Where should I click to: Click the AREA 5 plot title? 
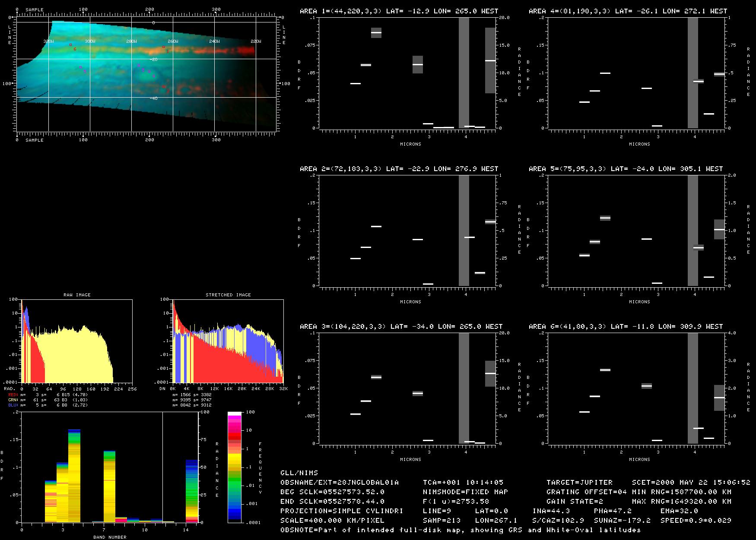(x=626, y=168)
